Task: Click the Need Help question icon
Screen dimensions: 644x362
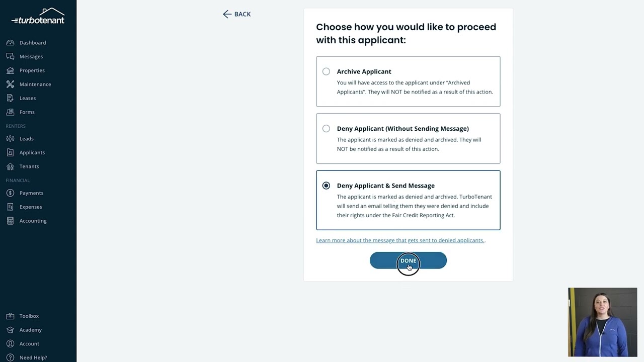Action: pyautogui.click(x=10, y=357)
